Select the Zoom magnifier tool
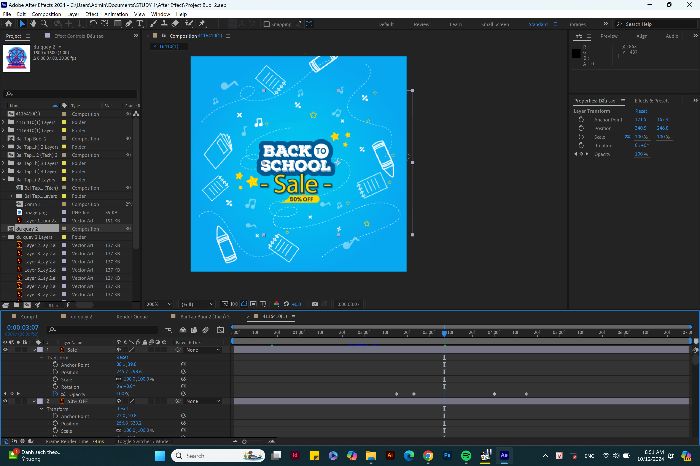Viewport: 700px width, 466px height. coord(44,24)
